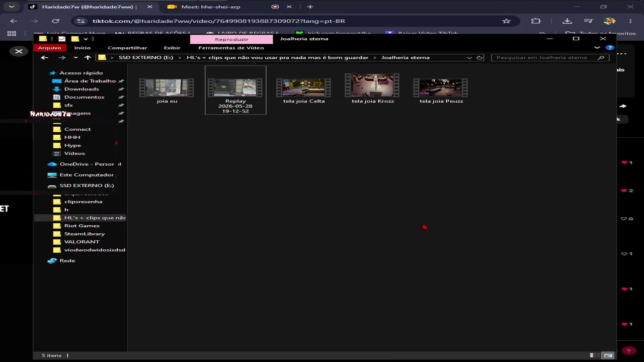Open the recent locations dropdown arrow

[x=75, y=57]
